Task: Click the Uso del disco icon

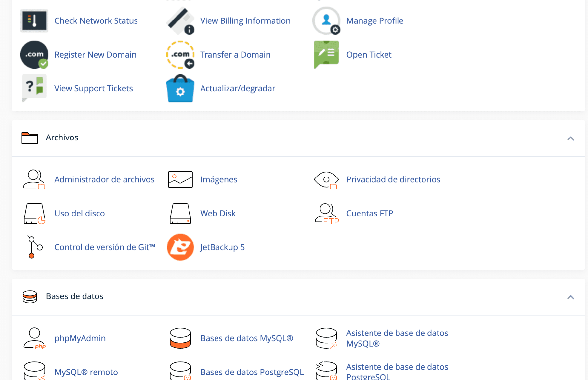Action: 34,213
